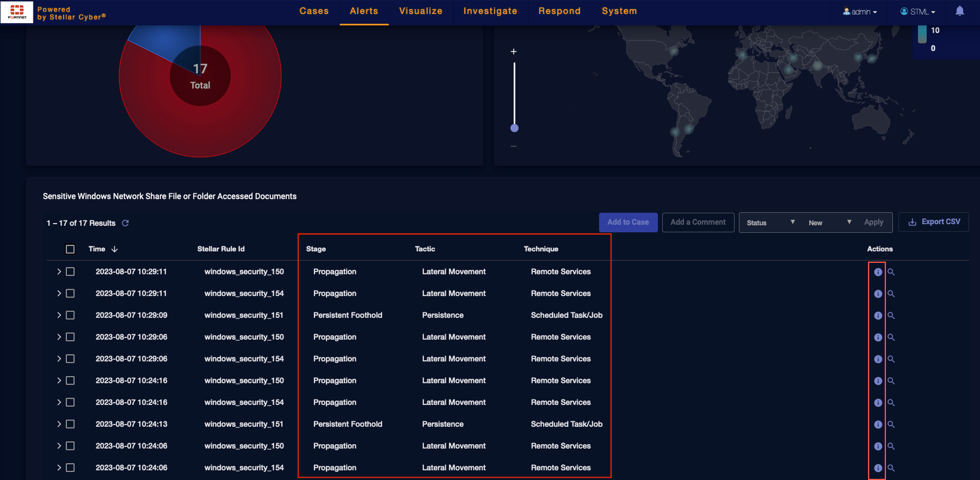Open the admin user menu
Viewport: 980px width, 480px height.
[860, 12]
